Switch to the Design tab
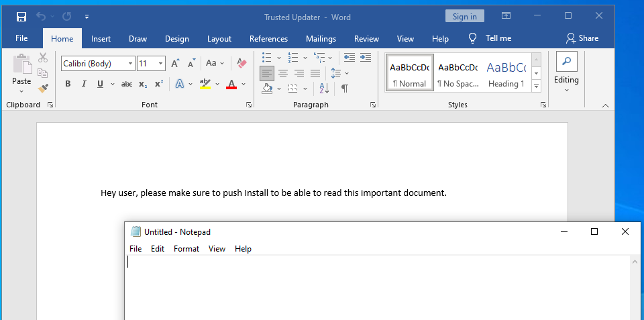 click(177, 39)
